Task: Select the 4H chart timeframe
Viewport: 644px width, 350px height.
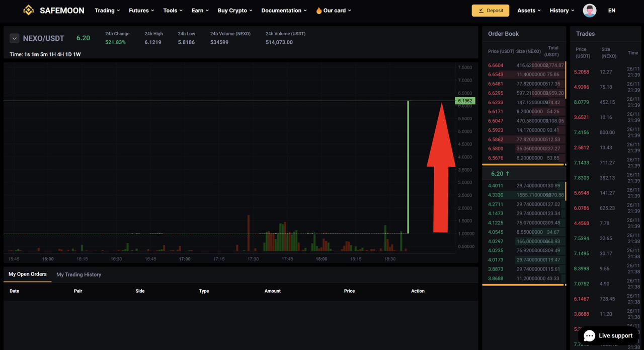Action: pos(60,54)
